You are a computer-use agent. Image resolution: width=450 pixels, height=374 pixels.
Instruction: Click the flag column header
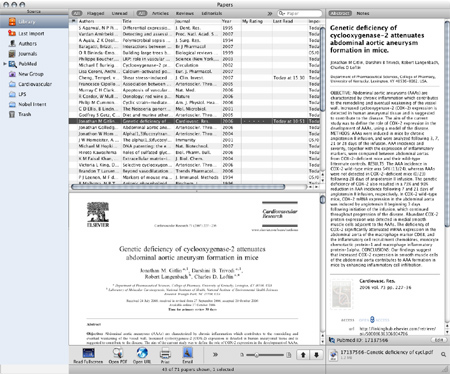click(x=73, y=21)
